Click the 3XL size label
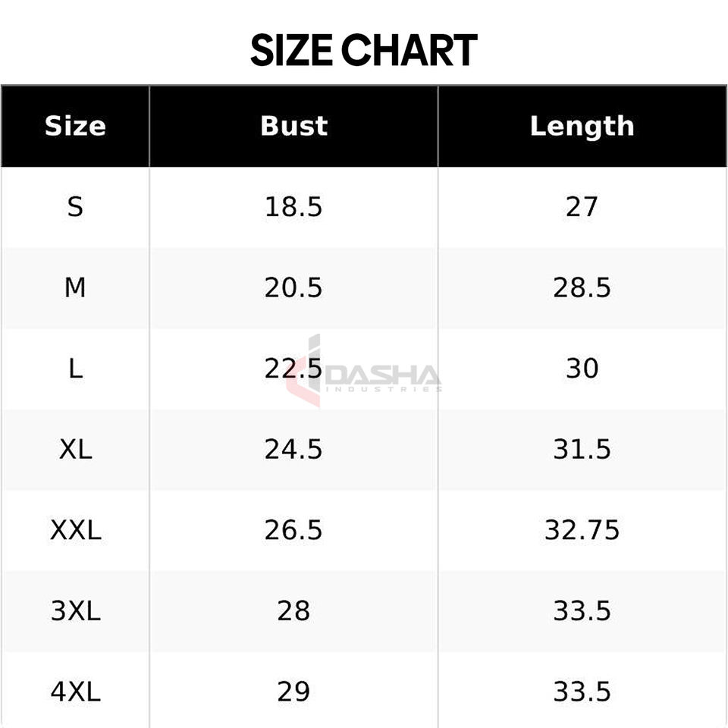Screen dimensions: 728x728 75,611
